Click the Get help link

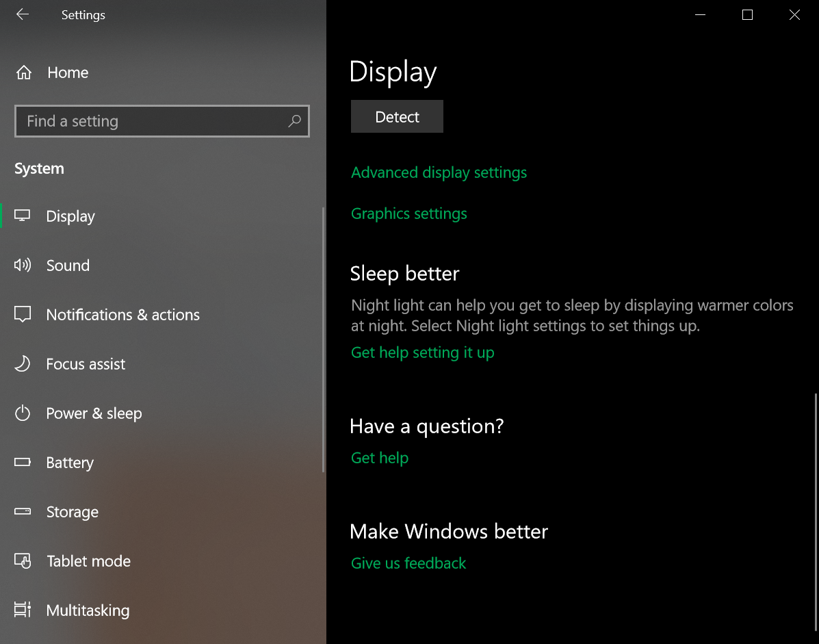(x=380, y=458)
